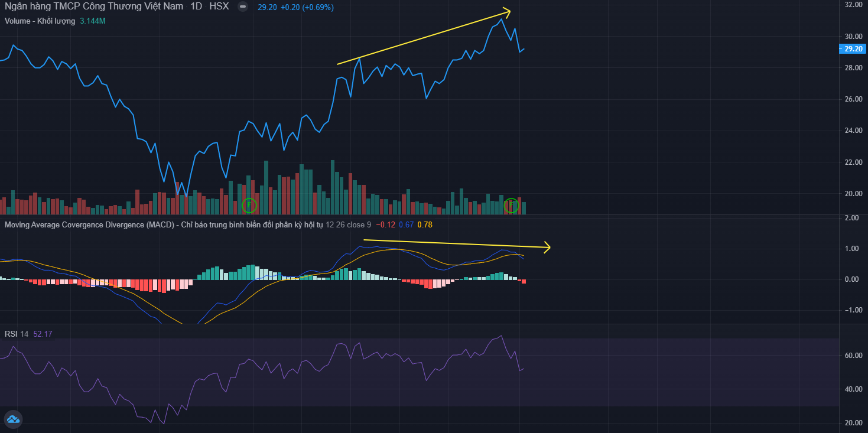Click the latest green event marker on volume
This screenshot has width=868, height=433.
(x=511, y=206)
